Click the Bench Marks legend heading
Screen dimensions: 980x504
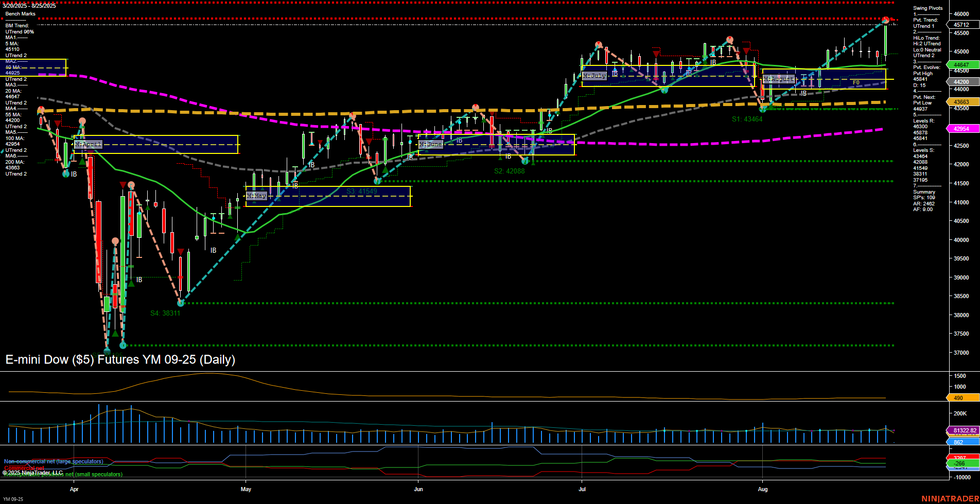(20, 13)
